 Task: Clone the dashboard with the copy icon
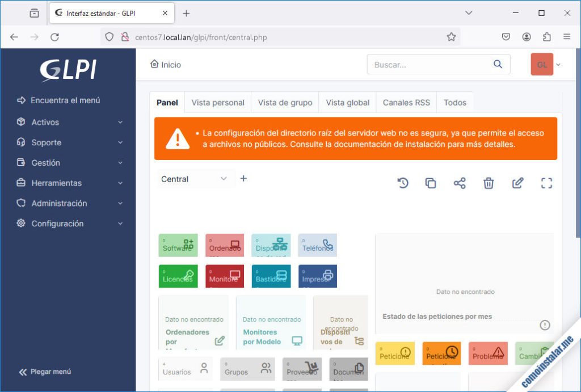431,183
